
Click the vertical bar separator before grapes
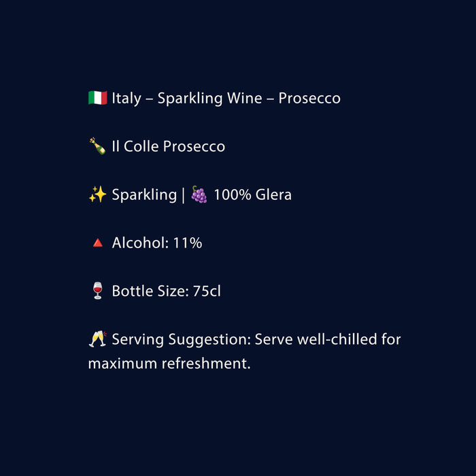pyautogui.click(x=183, y=195)
